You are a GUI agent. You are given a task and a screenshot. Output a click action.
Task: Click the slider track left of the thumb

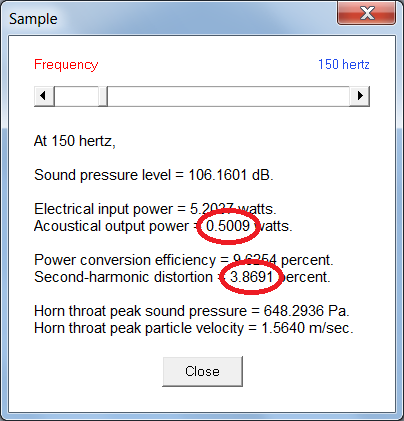click(x=76, y=96)
